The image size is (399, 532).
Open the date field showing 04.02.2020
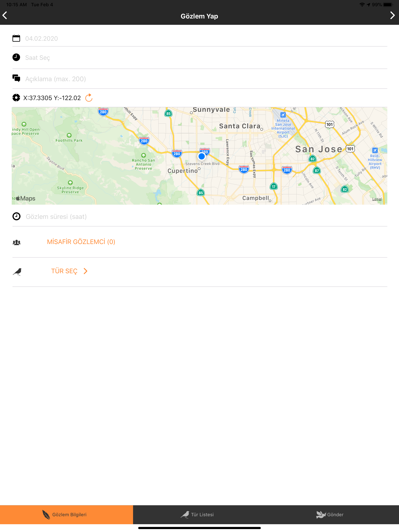tap(206, 39)
